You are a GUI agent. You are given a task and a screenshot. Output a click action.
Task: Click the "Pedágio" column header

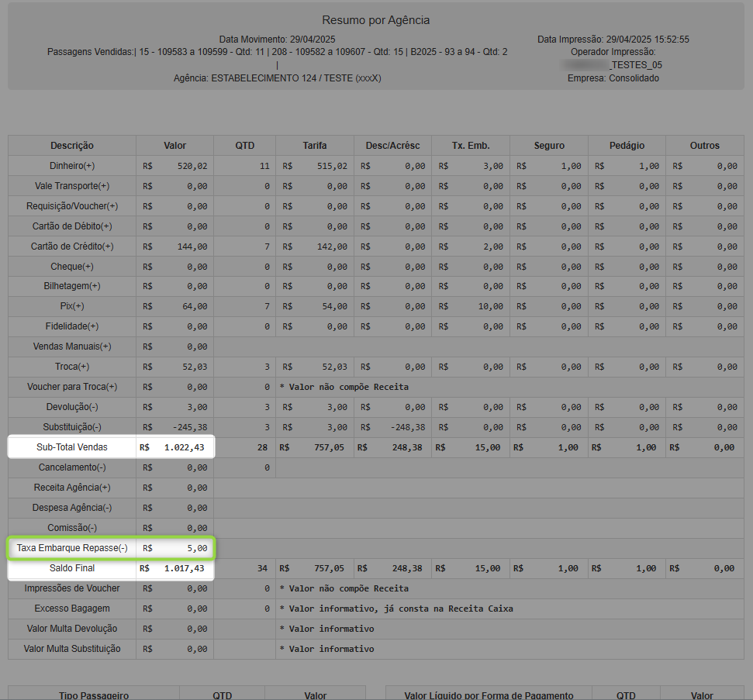coord(627,146)
